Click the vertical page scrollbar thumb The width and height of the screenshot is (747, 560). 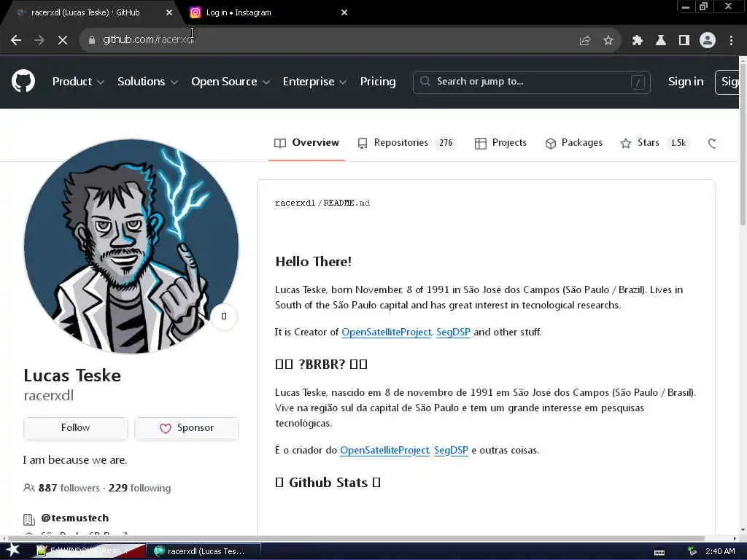tap(743, 145)
